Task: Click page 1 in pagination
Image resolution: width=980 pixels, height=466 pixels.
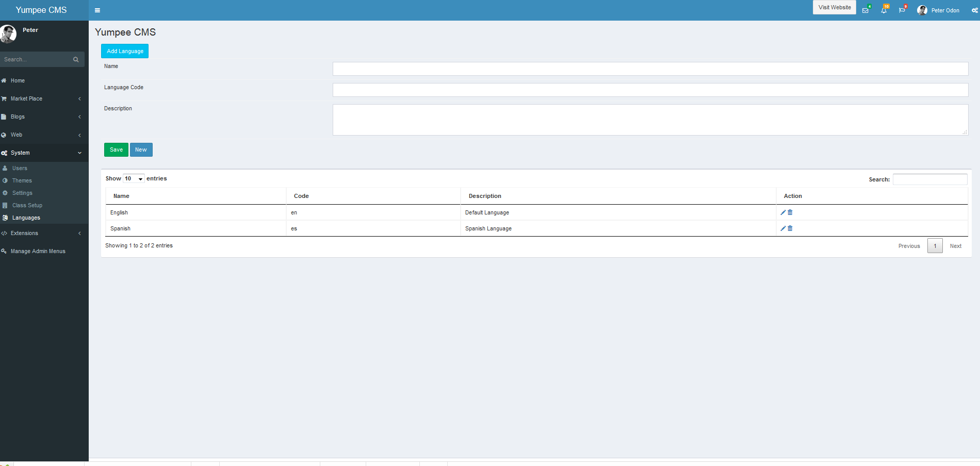Action: click(x=935, y=246)
